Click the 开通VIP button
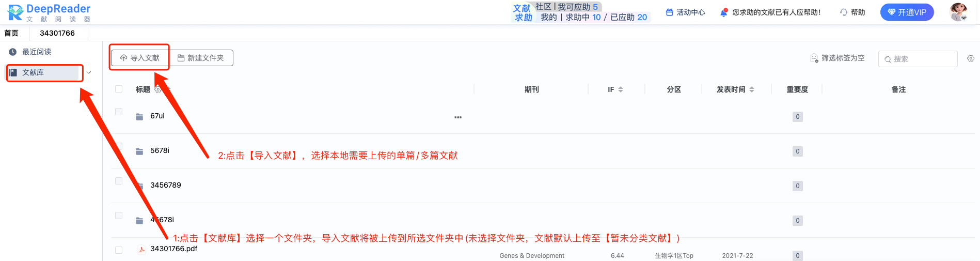Screen dimensions: 980x261 point(907,12)
